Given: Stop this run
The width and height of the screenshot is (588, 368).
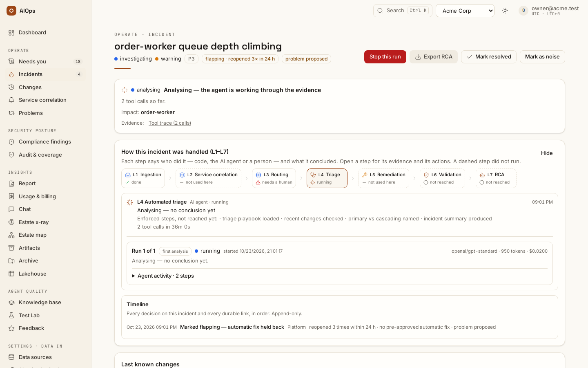Looking at the screenshot, I should click(x=385, y=57).
